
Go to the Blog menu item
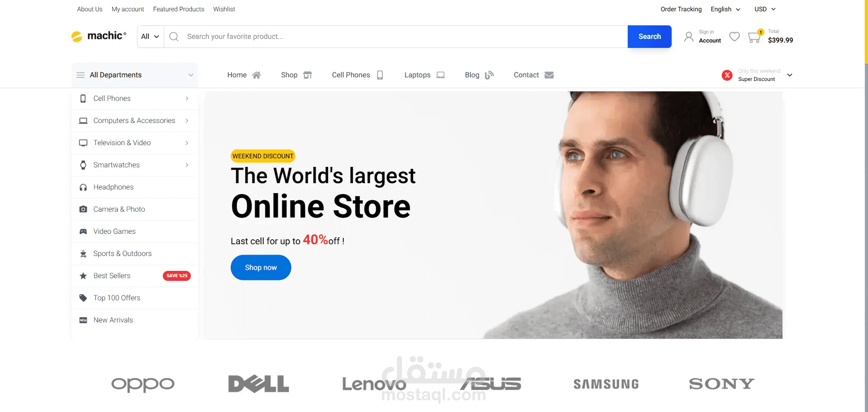pos(479,75)
